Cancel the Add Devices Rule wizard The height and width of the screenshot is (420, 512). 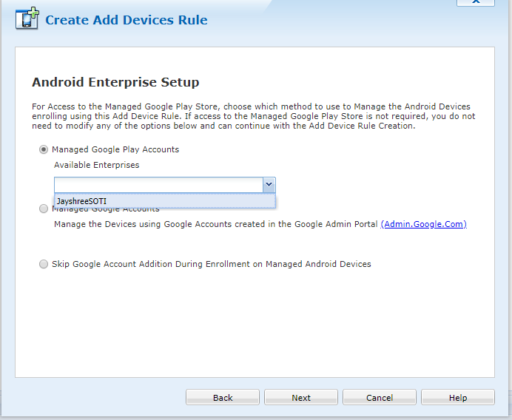380,398
